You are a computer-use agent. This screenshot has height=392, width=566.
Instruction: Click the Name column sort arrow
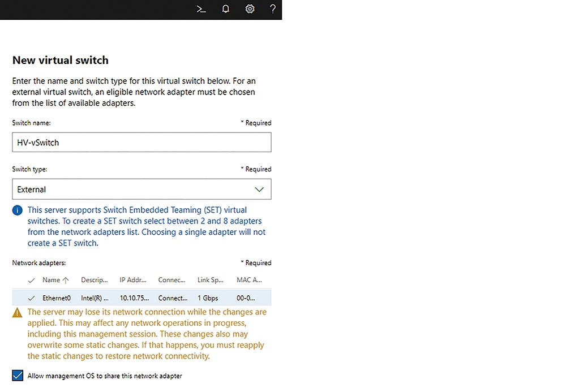pyautogui.click(x=65, y=280)
